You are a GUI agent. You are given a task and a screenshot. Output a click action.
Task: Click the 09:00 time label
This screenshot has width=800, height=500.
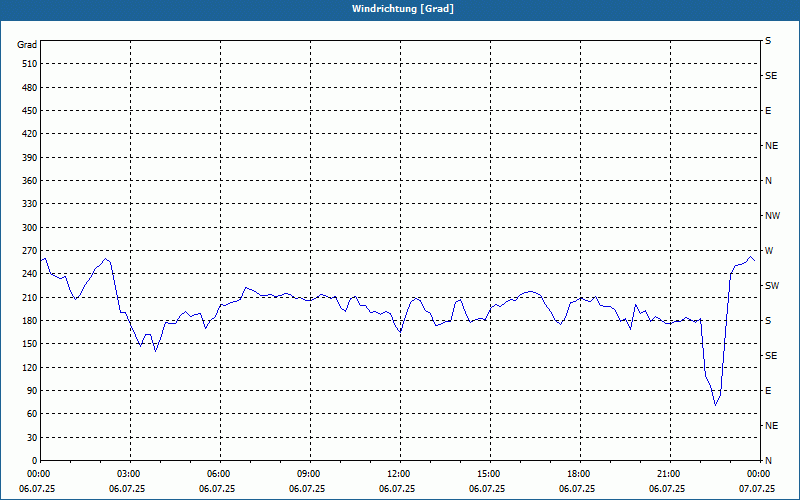pos(310,474)
